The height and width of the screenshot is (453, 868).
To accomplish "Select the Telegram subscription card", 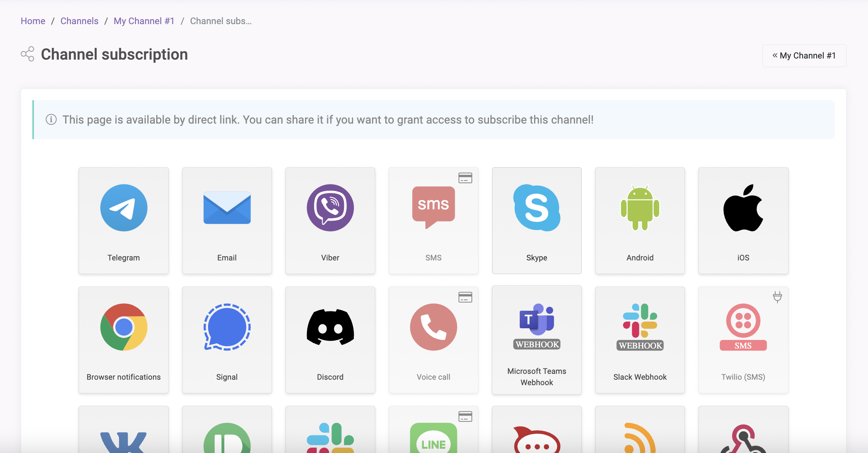I will pos(123,221).
